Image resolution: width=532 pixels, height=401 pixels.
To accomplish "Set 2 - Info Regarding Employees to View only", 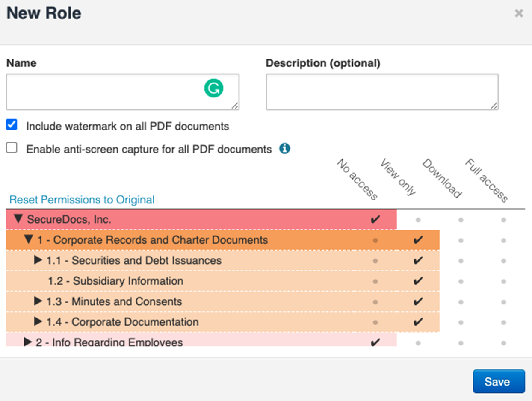I will (418, 343).
